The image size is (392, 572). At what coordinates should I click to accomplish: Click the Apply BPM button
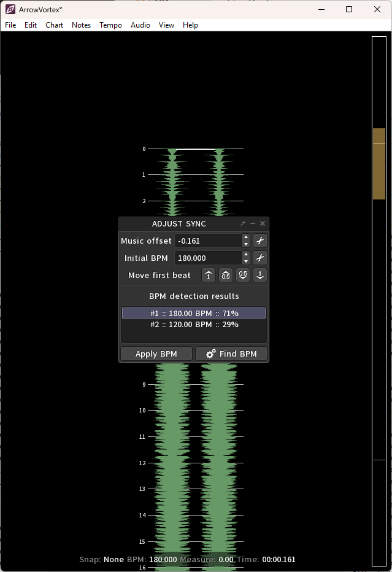(156, 354)
